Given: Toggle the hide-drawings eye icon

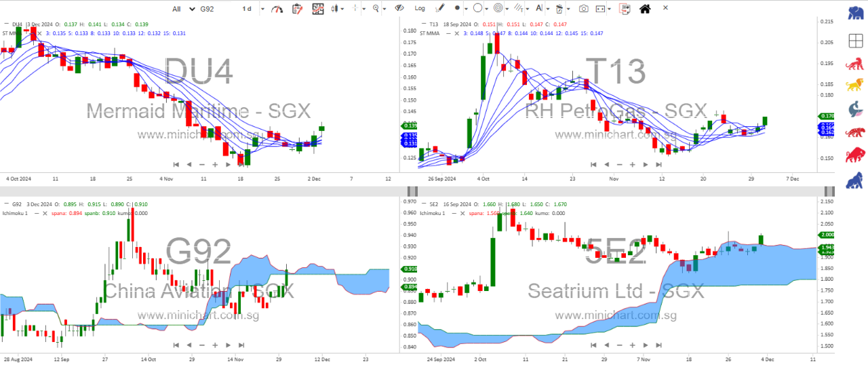Looking at the screenshot, I should (x=399, y=9).
